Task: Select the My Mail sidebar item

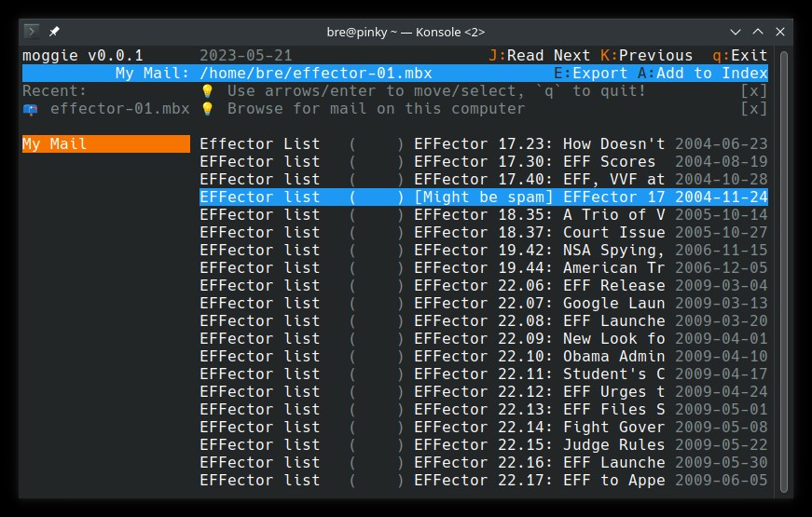Action: tap(106, 143)
